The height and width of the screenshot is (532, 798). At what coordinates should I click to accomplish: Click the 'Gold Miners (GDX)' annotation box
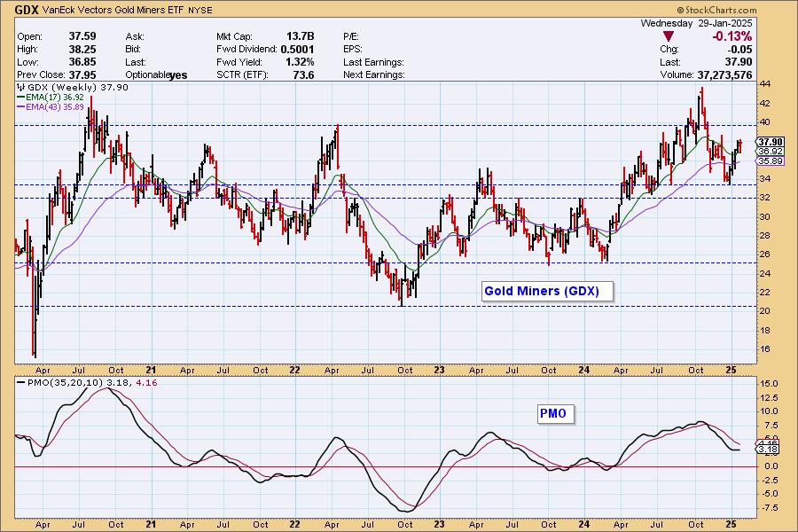(x=547, y=291)
